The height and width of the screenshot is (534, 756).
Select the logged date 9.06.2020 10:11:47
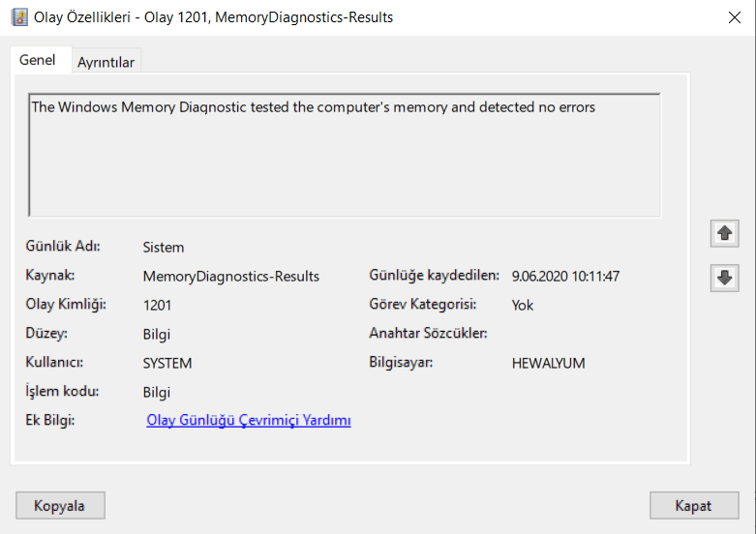[565, 276]
